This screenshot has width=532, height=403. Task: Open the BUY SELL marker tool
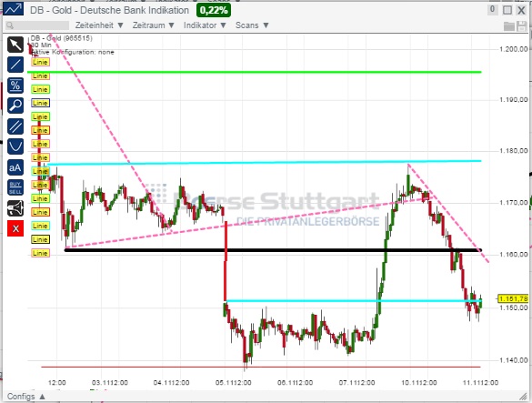pos(15,187)
